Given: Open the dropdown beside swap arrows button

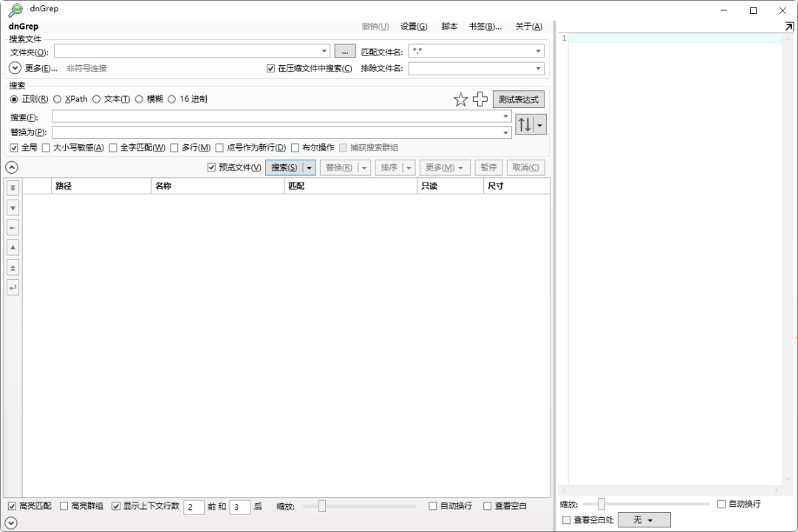Looking at the screenshot, I should point(540,125).
